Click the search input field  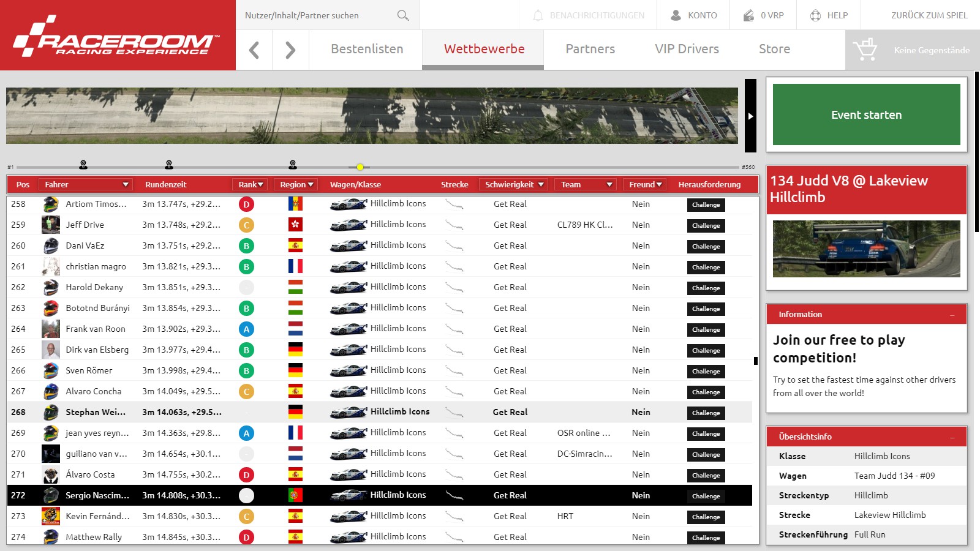315,15
